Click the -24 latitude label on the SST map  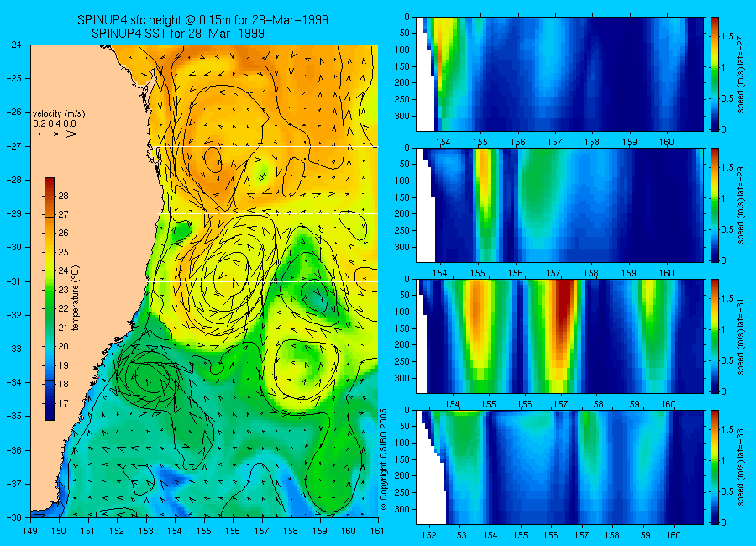coord(14,45)
